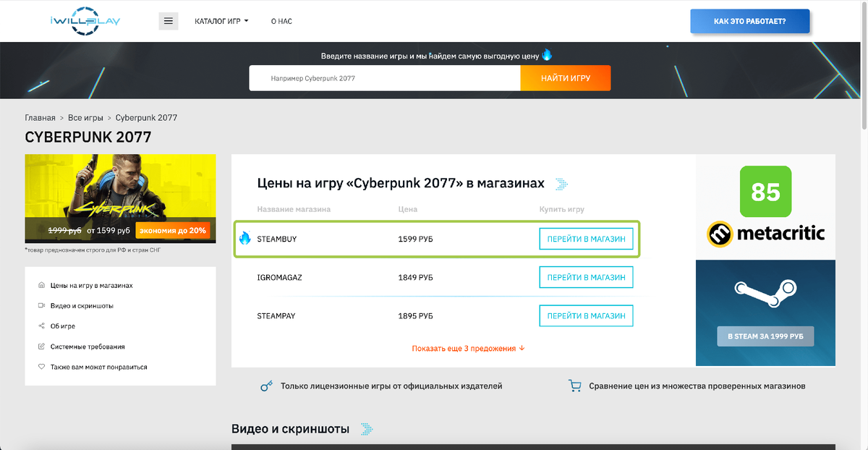Click the Название магазина column header

pos(294,209)
